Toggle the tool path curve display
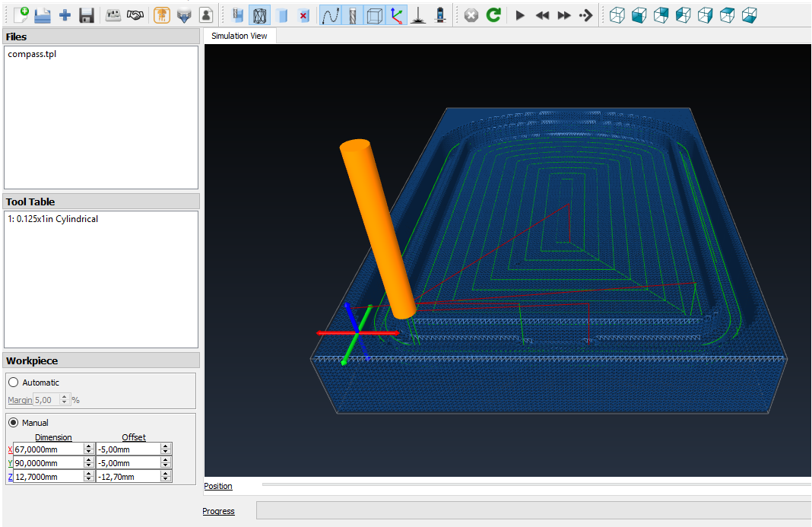The width and height of the screenshot is (812, 527). click(x=330, y=14)
